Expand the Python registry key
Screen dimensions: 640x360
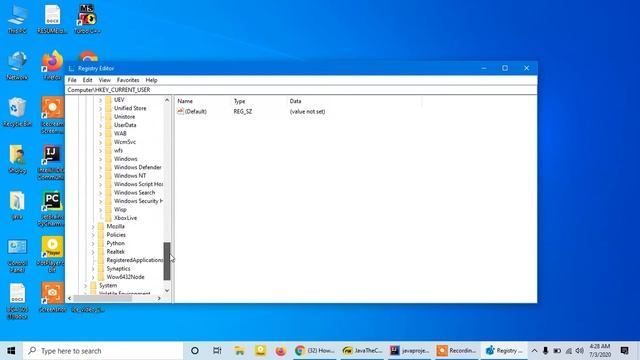click(93, 243)
